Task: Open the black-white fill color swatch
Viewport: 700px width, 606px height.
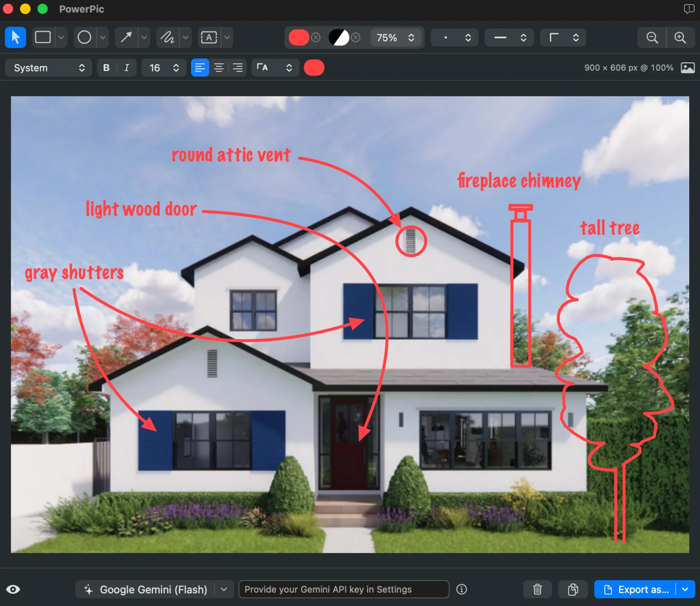Action: (339, 37)
